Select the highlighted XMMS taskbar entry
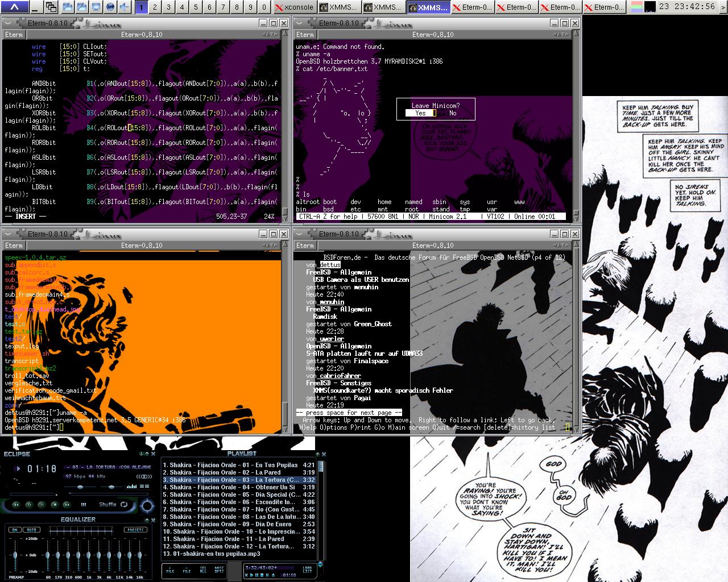 click(x=428, y=7)
